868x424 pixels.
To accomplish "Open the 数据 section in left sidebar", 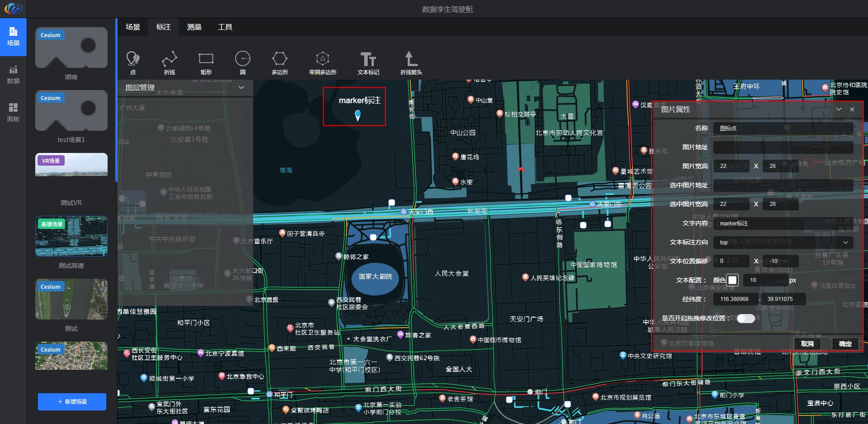I will click(13, 74).
